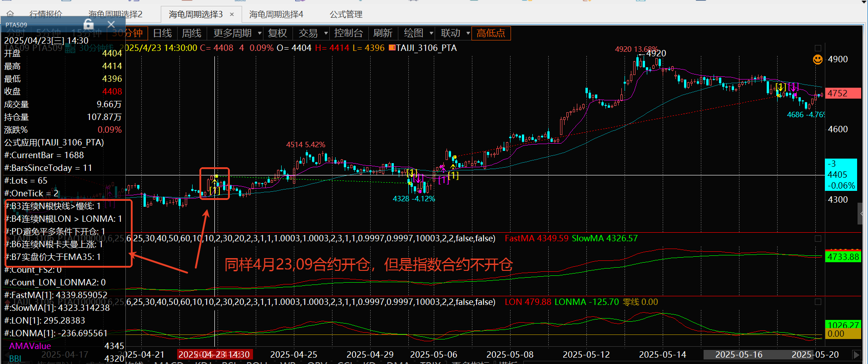Toggle FastMA pane maximize box
Screen dimensions: 868x364
(x=818, y=238)
